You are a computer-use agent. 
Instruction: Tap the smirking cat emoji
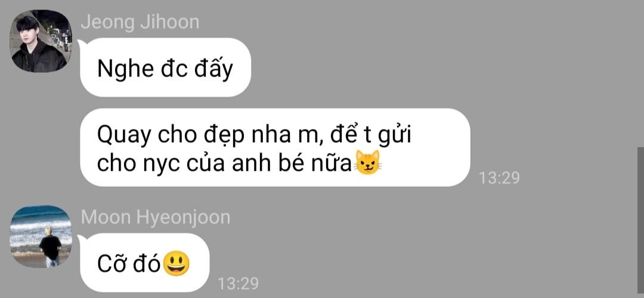click(x=367, y=162)
